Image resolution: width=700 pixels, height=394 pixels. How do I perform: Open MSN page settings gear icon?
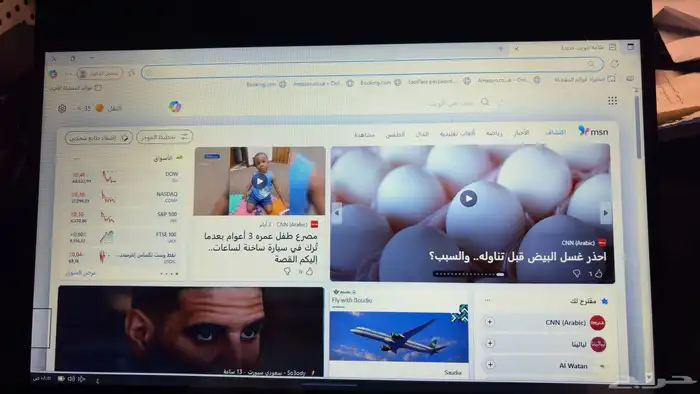pyautogui.click(x=62, y=108)
